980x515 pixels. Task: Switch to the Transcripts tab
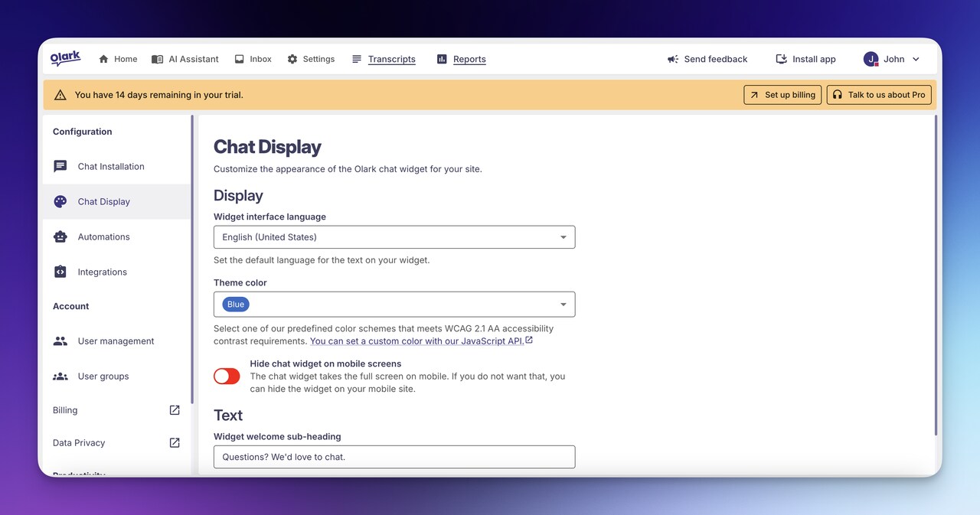(x=391, y=59)
